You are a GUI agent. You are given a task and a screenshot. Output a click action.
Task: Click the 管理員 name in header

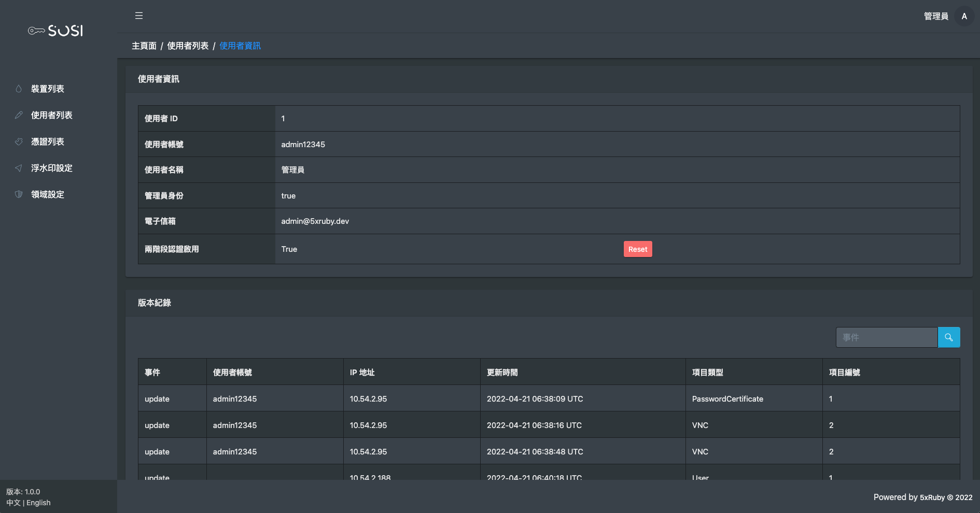936,16
